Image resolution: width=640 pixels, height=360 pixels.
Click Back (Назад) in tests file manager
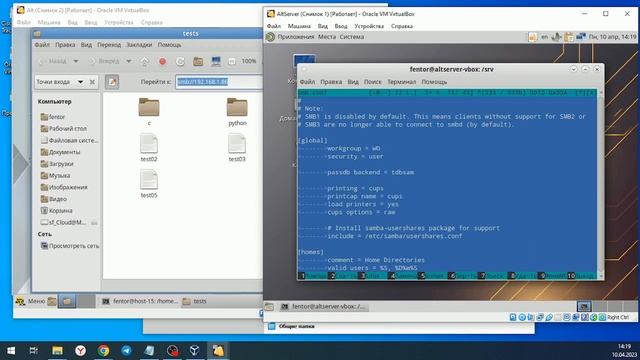pyautogui.click(x=53, y=61)
